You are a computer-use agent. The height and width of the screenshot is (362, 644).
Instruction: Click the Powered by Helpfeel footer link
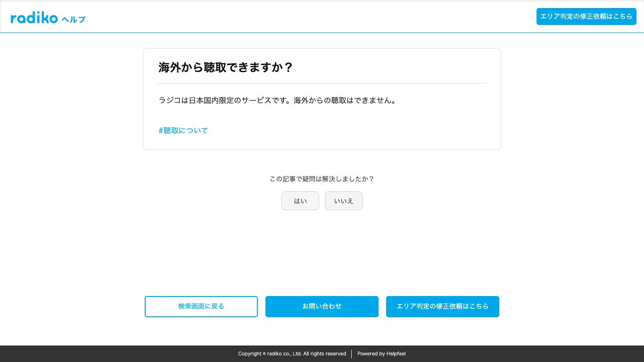point(381,354)
